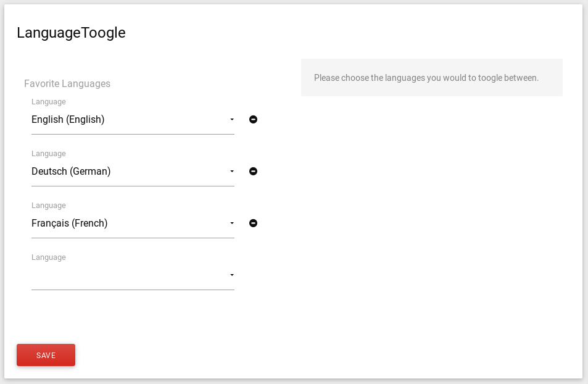Expand the Français (French) dropdown arrow
This screenshot has height=384, width=588.
[x=232, y=223]
